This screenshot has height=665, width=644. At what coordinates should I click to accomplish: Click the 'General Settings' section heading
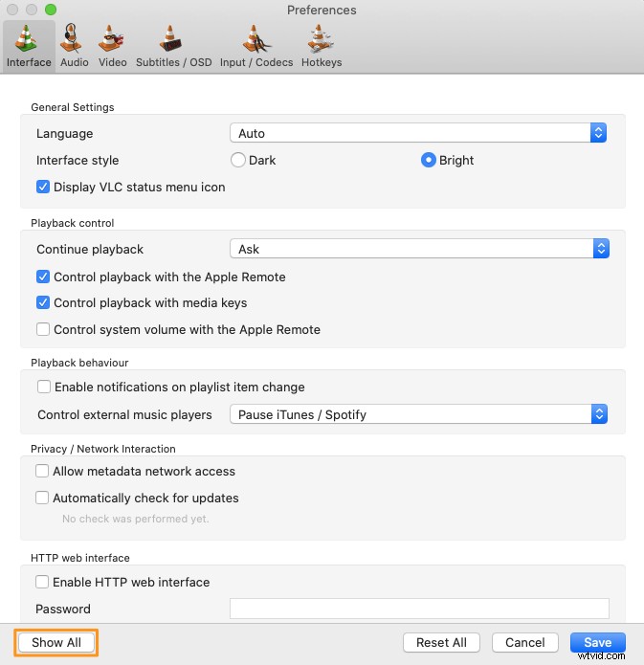click(x=73, y=107)
